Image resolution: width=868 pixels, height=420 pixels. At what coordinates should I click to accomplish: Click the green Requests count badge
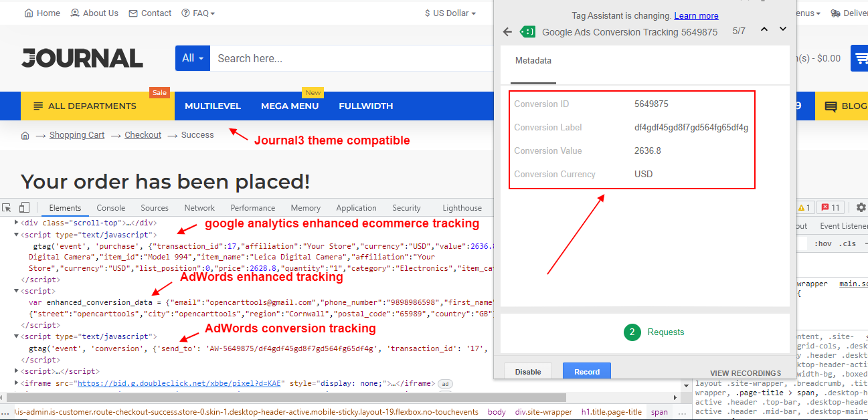(632, 332)
